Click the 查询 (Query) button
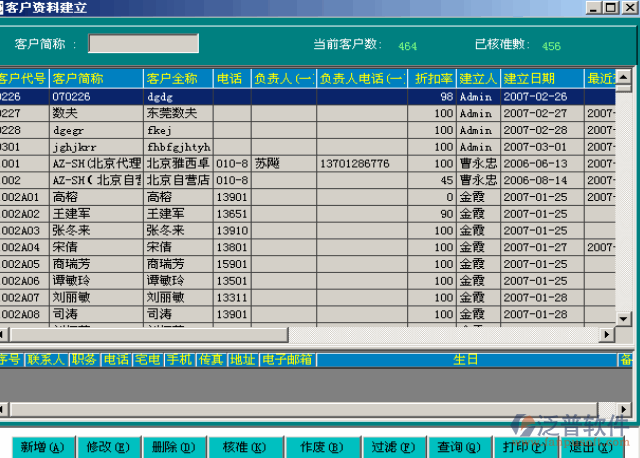640x458 pixels. point(458,447)
